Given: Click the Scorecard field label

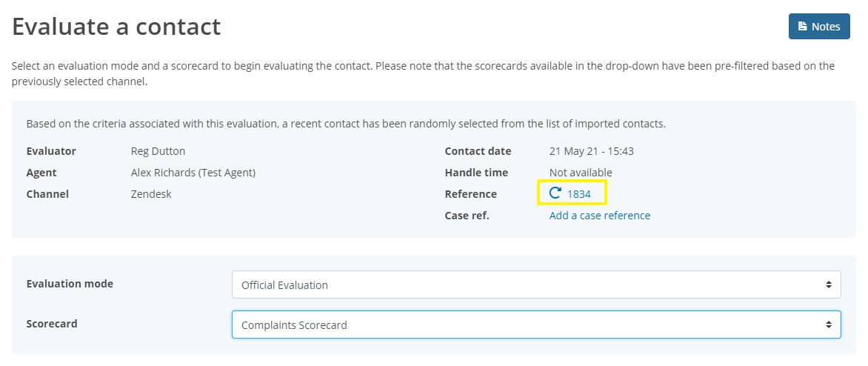Looking at the screenshot, I should coord(52,323).
